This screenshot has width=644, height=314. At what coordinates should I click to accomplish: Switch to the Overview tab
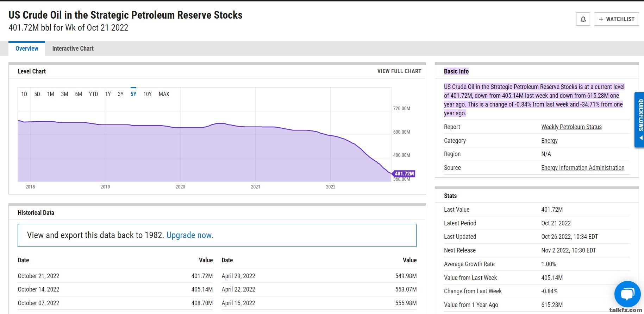(27, 49)
